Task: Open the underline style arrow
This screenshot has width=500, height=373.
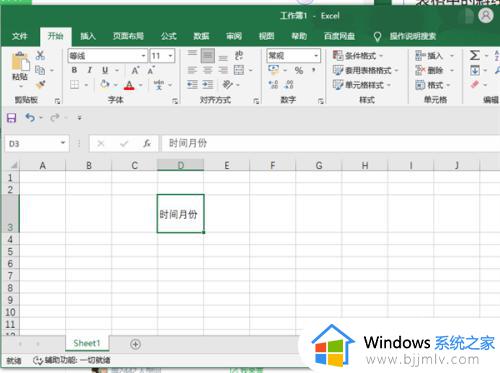Action: click(117, 70)
